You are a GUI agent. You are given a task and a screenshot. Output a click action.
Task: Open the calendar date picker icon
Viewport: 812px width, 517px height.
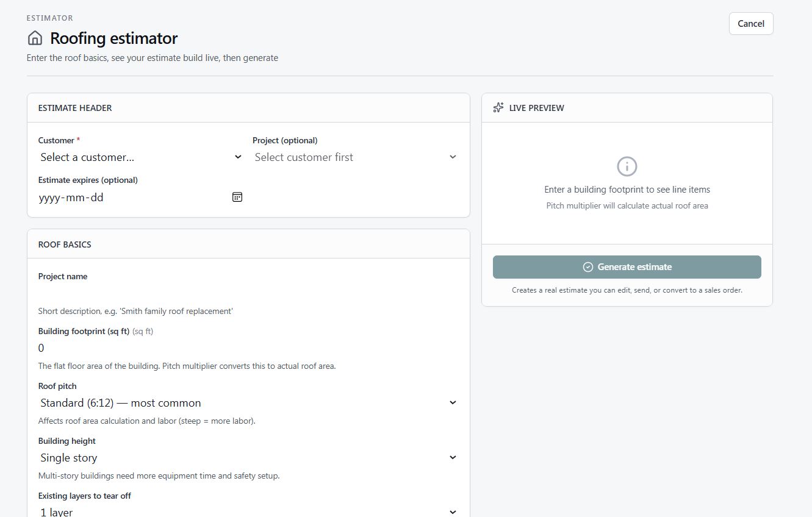click(x=237, y=197)
